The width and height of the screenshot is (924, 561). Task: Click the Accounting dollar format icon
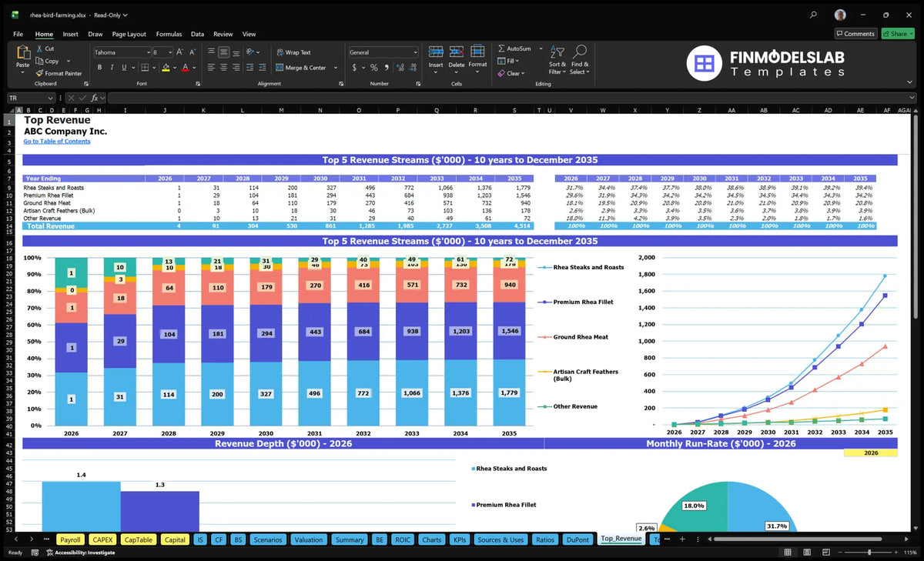click(354, 68)
